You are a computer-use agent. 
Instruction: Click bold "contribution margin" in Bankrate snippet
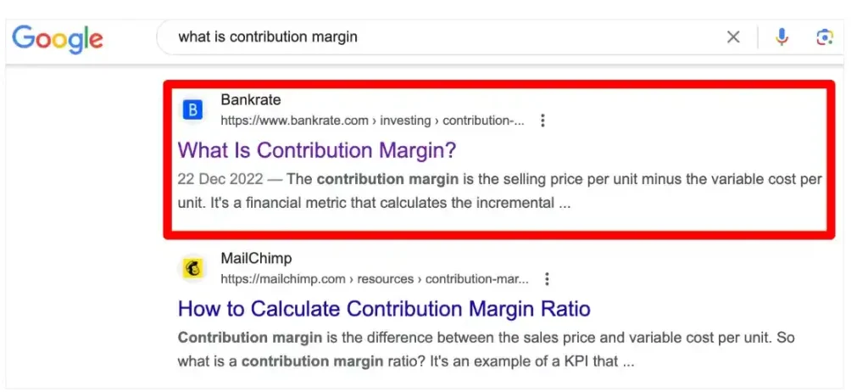tap(387, 179)
